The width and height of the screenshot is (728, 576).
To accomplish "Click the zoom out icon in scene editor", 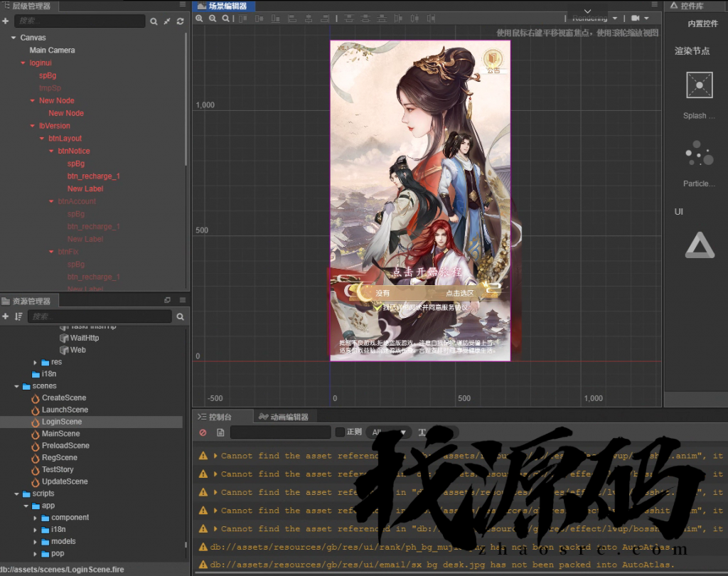I will [x=213, y=18].
